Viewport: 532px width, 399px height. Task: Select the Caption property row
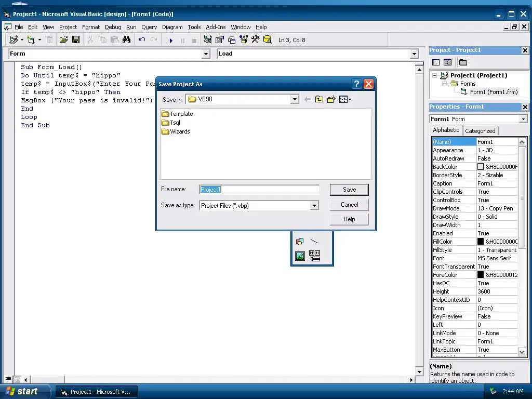(x=475, y=183)
